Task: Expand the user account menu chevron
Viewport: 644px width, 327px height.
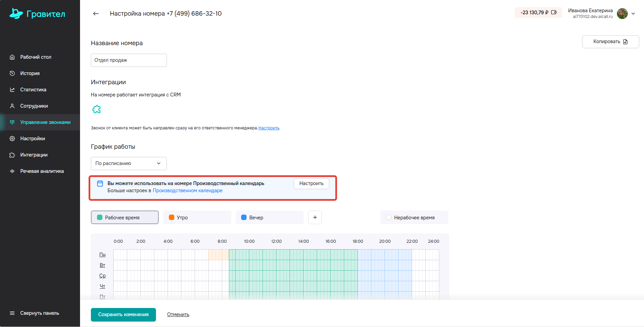Action: click(x=633, y=14)
